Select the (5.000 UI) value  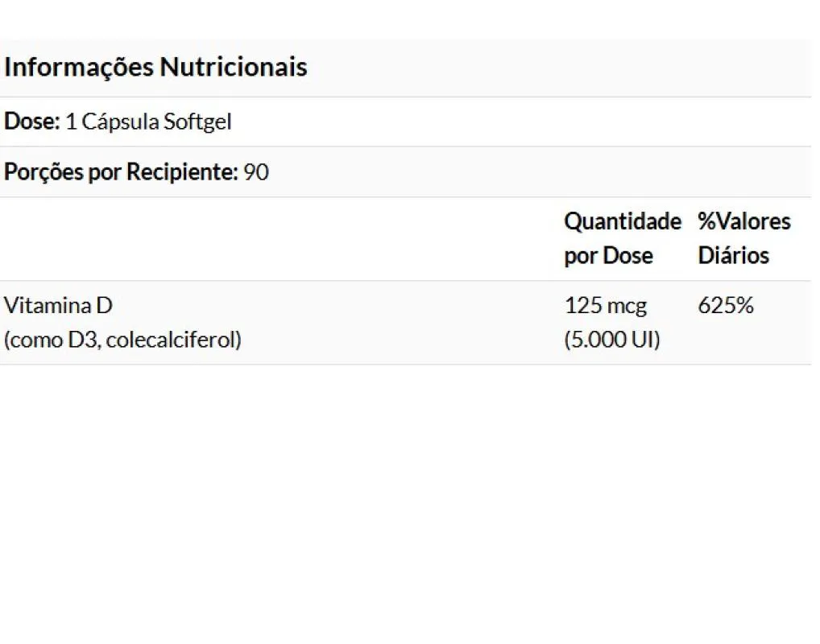pyautogui.click(x=612, y=340)
